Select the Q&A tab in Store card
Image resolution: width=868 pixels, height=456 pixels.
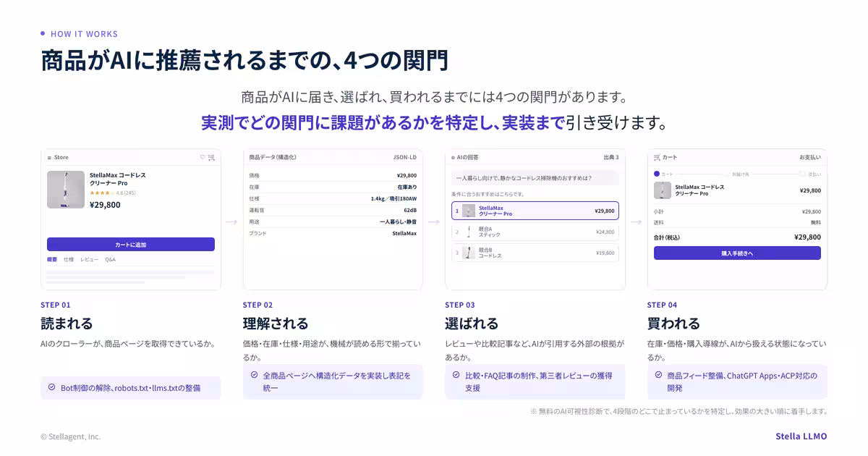coord(110,259)
